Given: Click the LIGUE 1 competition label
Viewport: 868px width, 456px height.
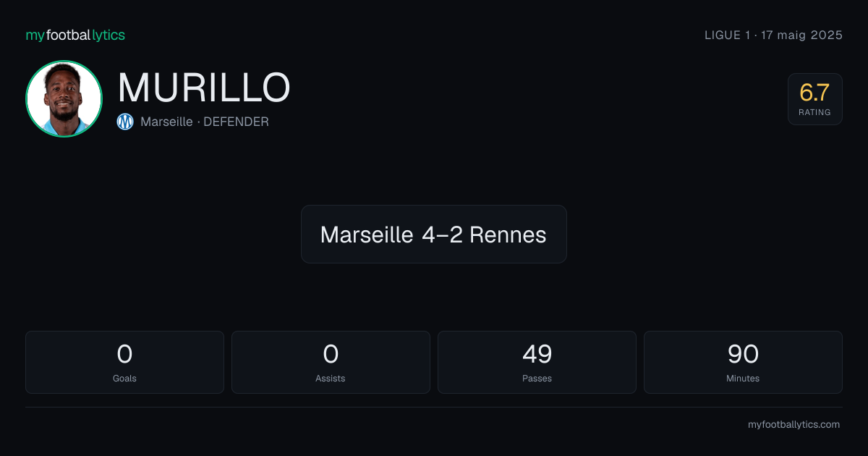Looking at the screenshot, I should click(x=728, y=35).
